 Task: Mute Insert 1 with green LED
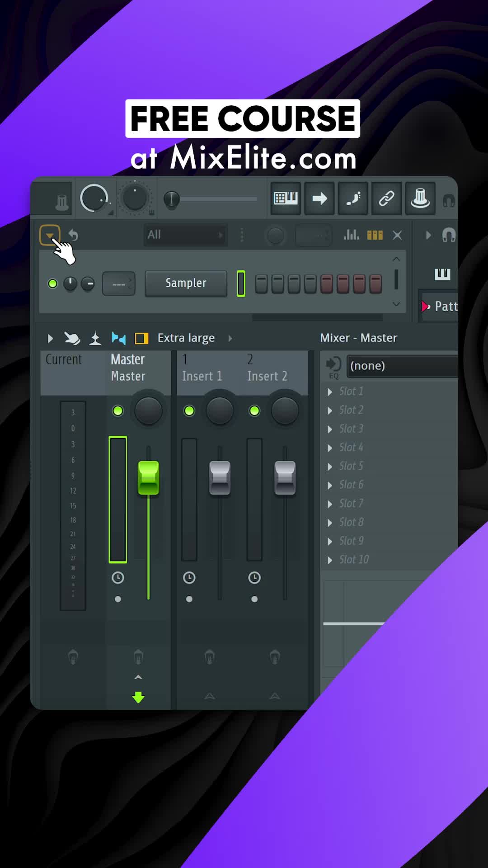pos(189,410)
